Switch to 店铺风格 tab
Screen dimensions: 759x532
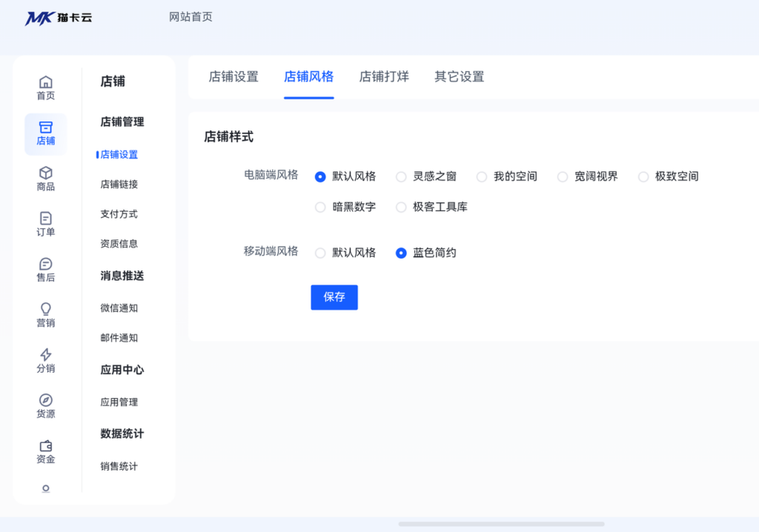[x=309, y=77]
